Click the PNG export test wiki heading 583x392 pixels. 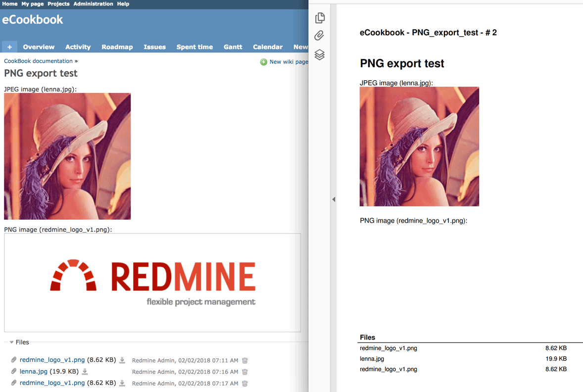click(x=41, y=73)
